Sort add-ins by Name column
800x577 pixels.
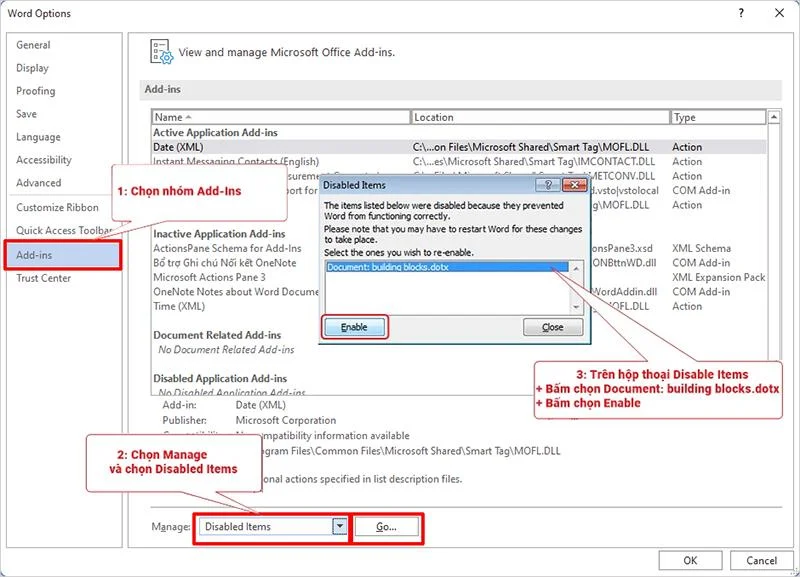281,117
